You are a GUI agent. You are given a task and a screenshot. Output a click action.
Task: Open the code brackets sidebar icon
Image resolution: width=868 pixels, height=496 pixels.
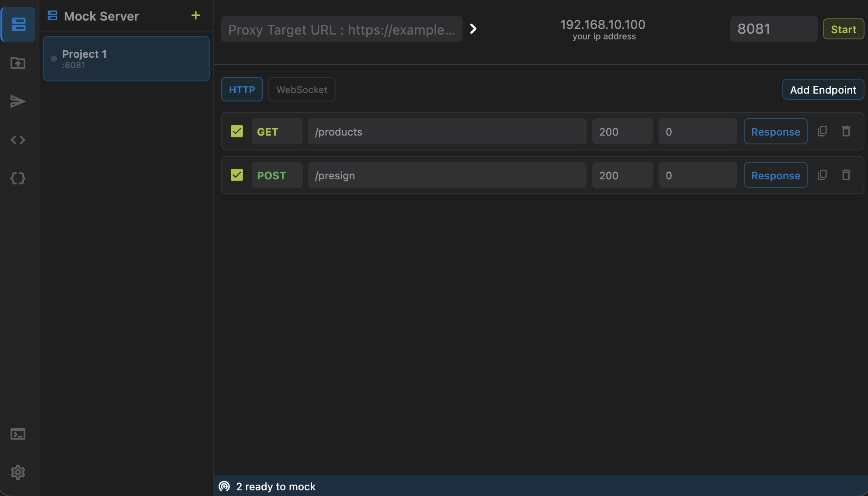[x=18, y=140]
